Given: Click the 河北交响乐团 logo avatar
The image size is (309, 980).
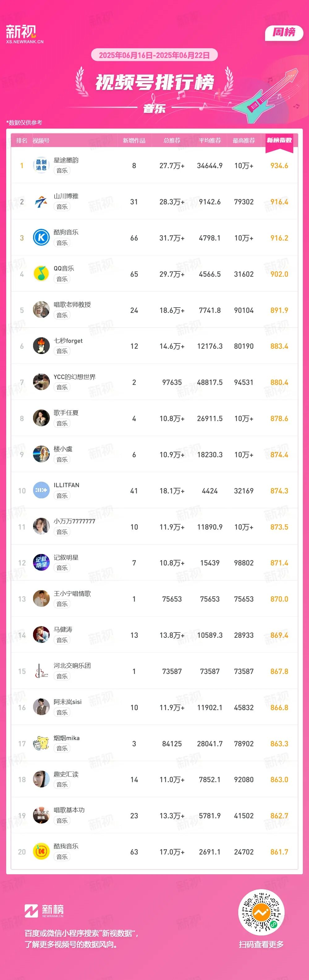Looking at the screenshot, I should click(x=41, y=671).
